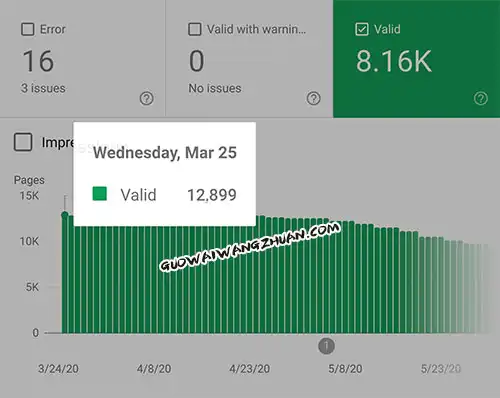Click the Wednesday, Mar 25 tooltip heading
This screenshot has width=500, height=398.
165,153
